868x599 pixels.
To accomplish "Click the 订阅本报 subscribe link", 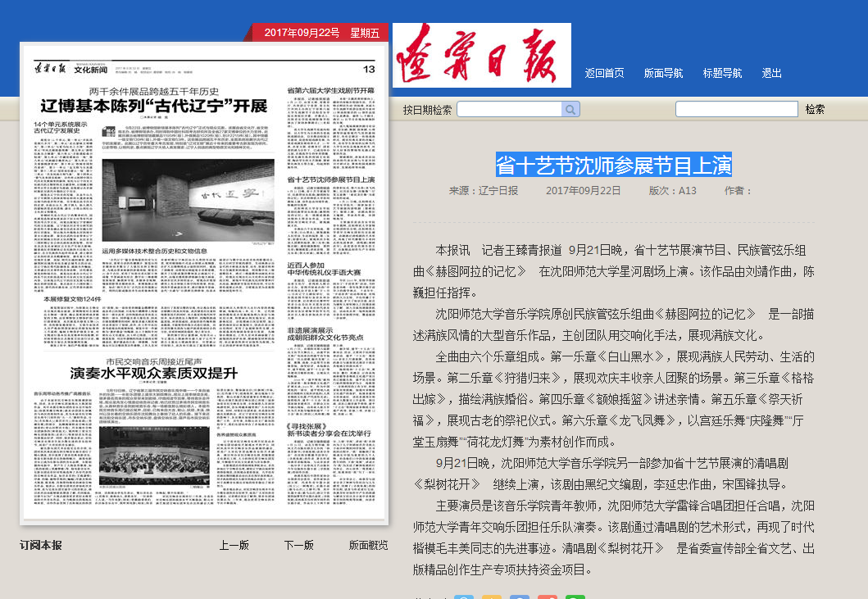I will 40,545.
